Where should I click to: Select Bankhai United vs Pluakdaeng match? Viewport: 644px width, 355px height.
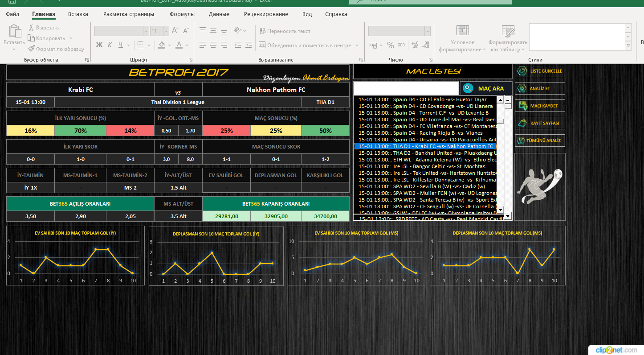(x=428, y=153)
